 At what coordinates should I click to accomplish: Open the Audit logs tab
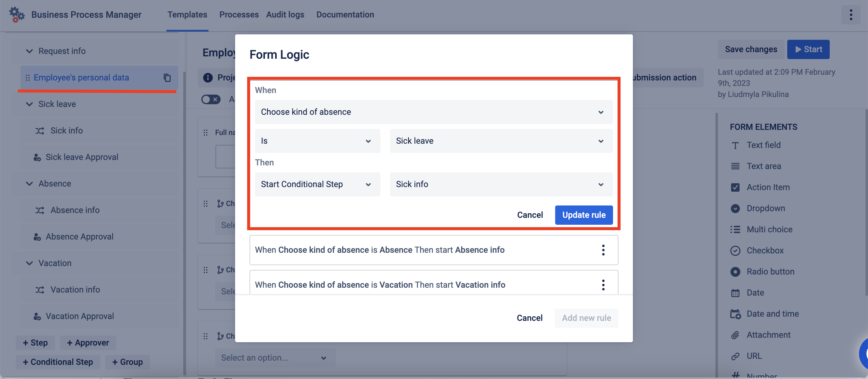pos(285,15)
